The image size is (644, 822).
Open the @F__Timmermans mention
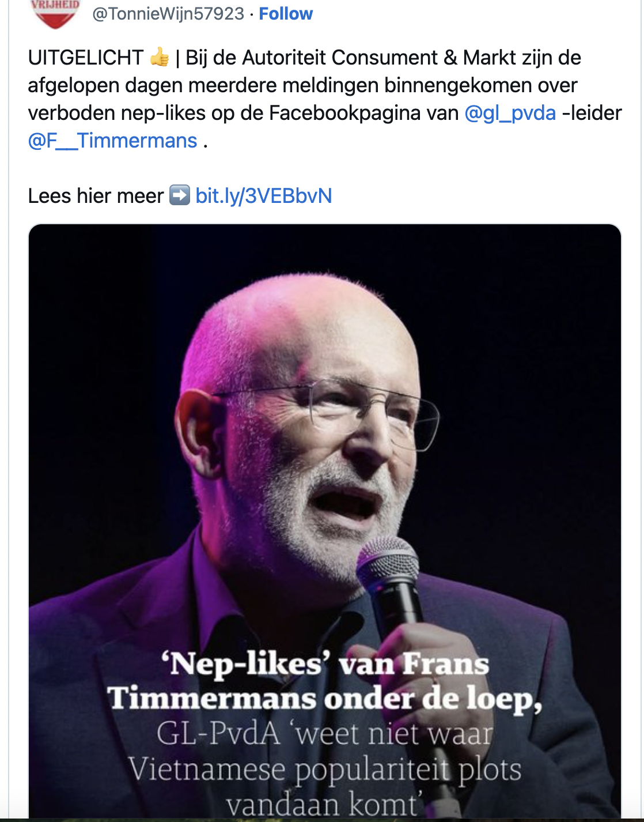pyautogui.click(x=113, y=141)
